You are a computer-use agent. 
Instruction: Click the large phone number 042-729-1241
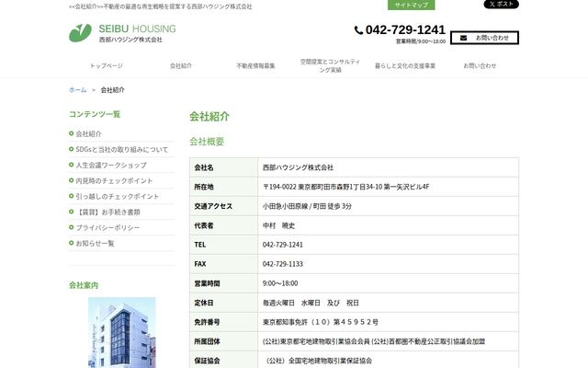[405, 29]
